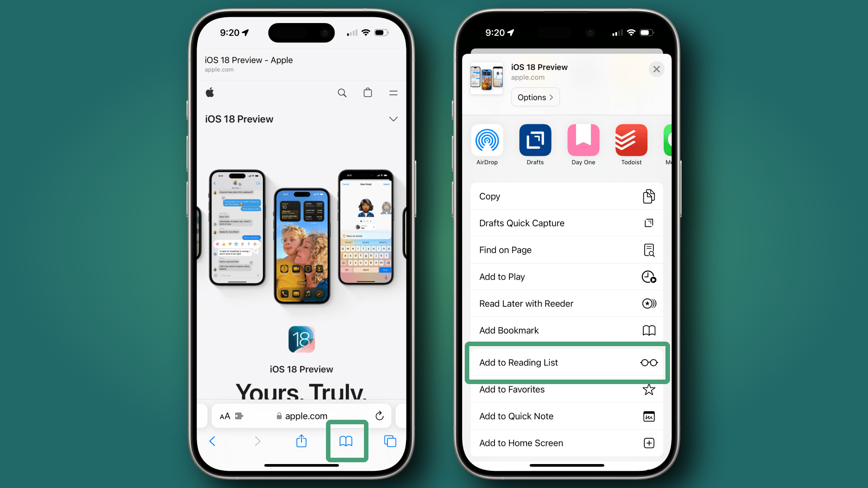Image resolution: width=868 pixels, height=488 pixels.
Task: Tap the Share button in Safari toolbar
Action: [302, 441]
